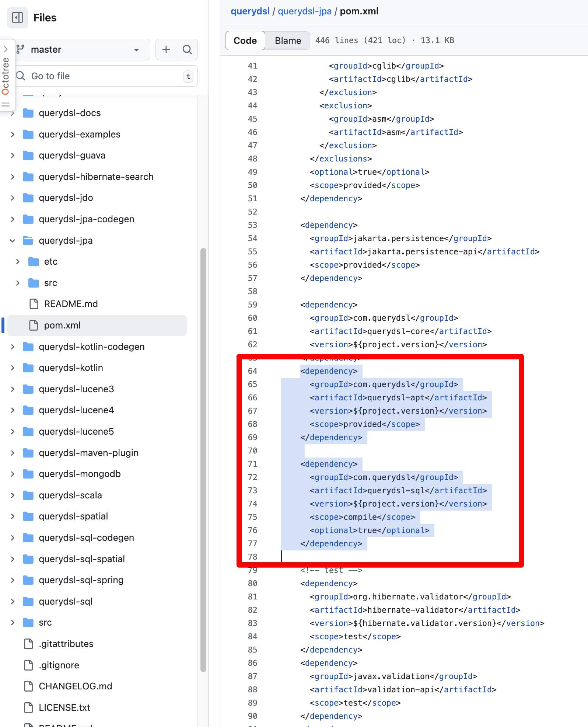Open the querydsl breadcrumb link
This screenshot has height=727, width=588.
tap(250, 11)
